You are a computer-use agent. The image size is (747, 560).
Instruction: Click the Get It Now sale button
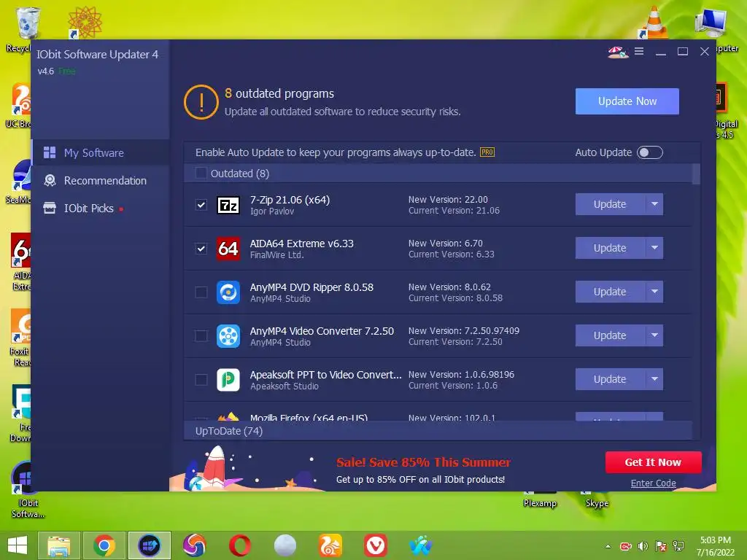[x=653, y=462]
